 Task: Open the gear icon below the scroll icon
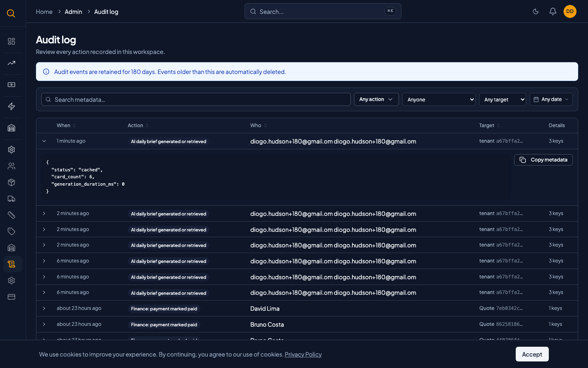tap(11, 280)
